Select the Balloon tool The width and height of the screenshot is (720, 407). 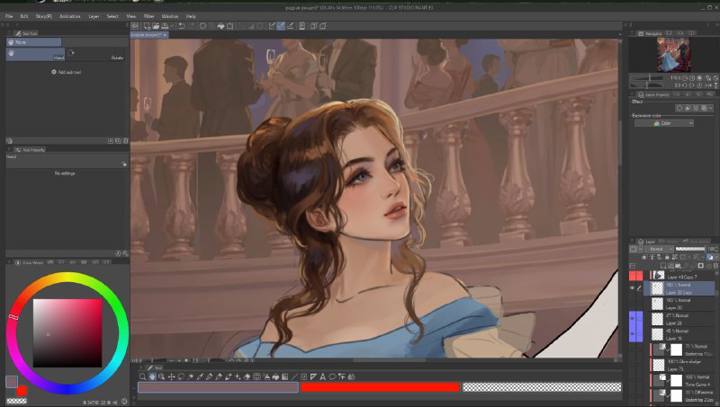coord(332,377)
